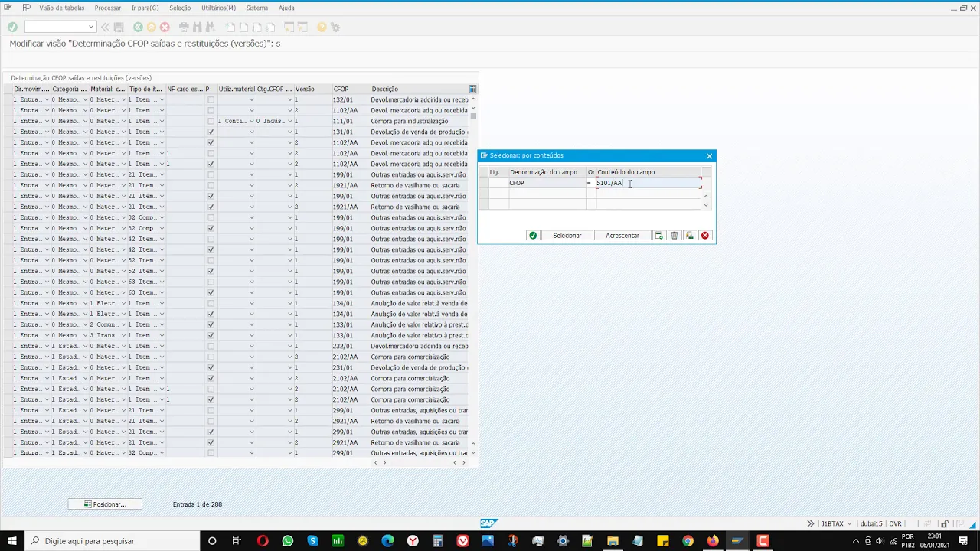Open Skype from the taskbar
Screen dimensions: 980x551
point(312,541)
